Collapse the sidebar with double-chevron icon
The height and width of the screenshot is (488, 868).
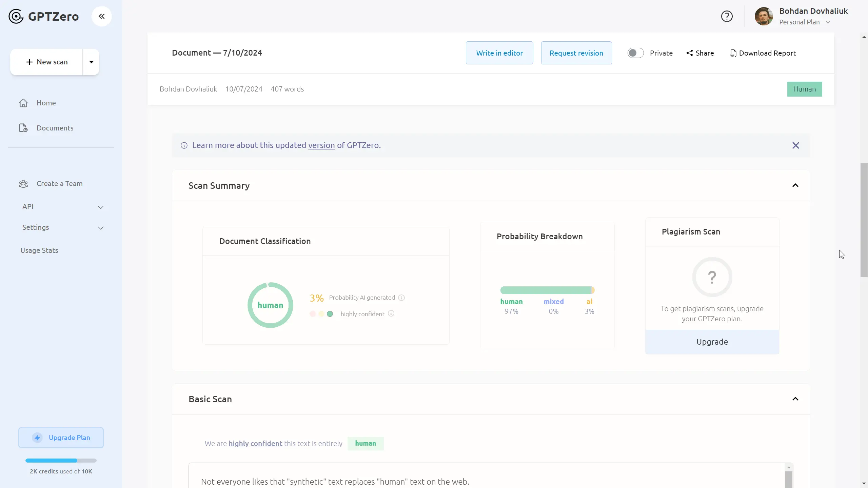(x=101, y=16)
